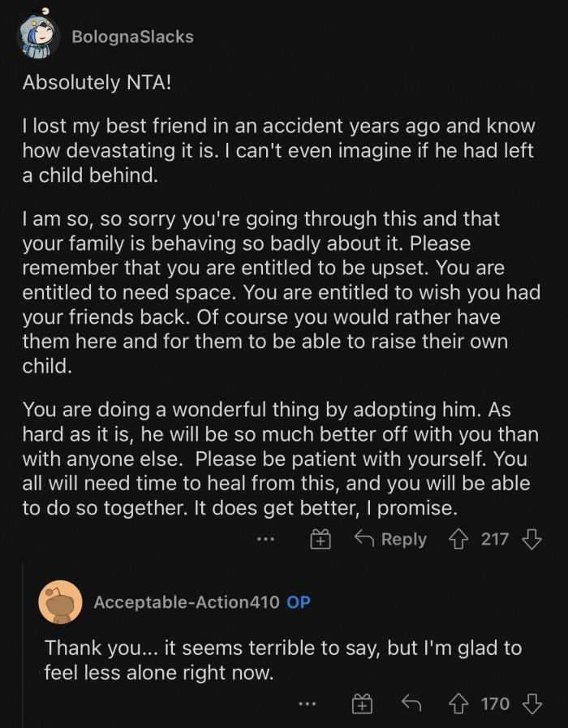
Task: Downvote the BolognaSlacks comment
Action: tap(531, 539)
